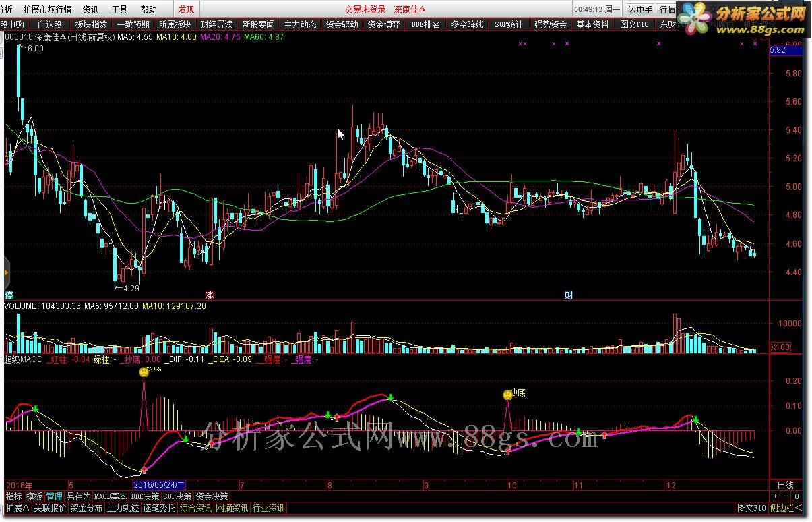812x522 pixels.
Task: Open the 资金博弈 toolbar tab
Action: (383, 24)
